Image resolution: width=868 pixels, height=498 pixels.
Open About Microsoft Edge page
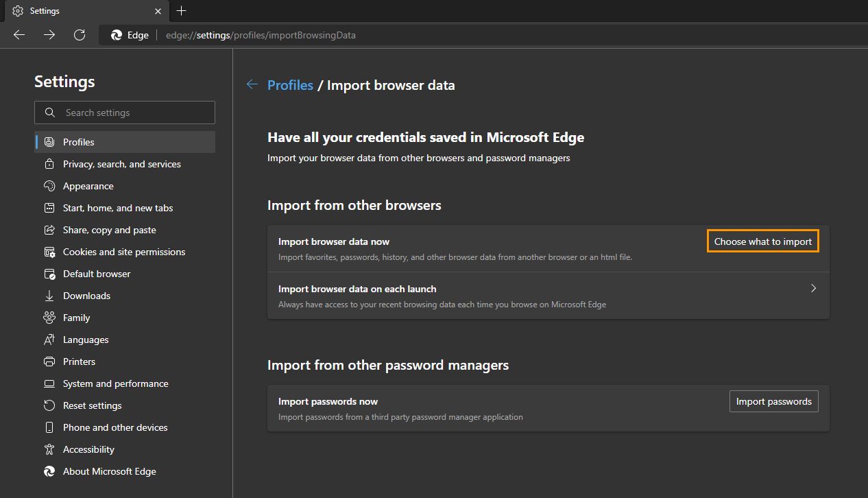point(125,471)
